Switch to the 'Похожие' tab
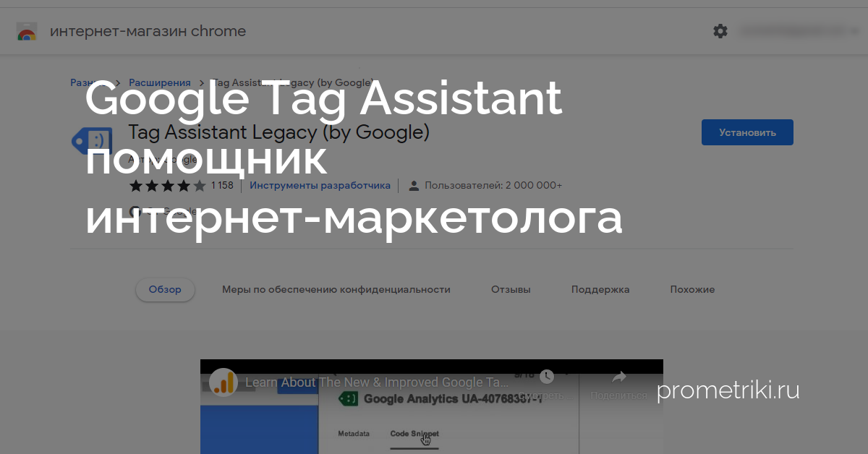This screenshot has width=868, height=454. (692, 289)
